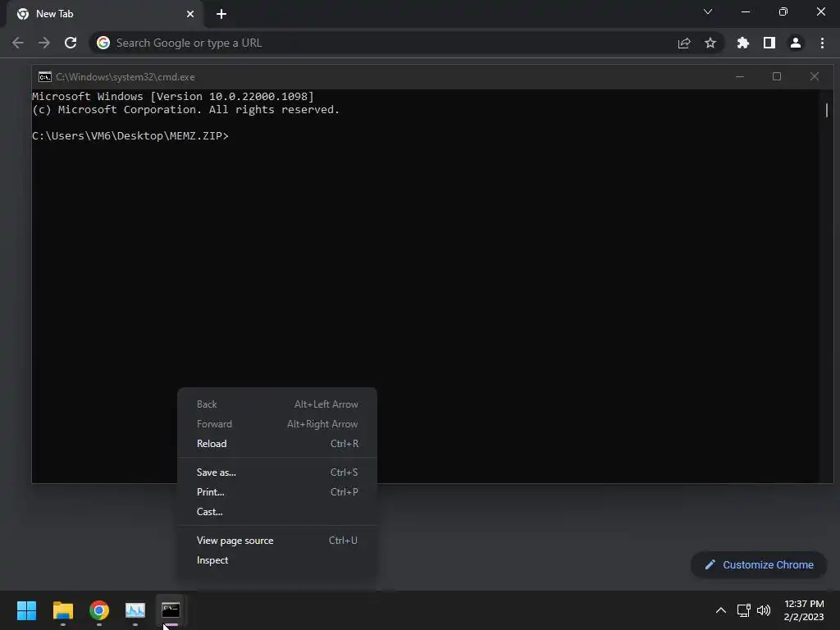Minimize the cmd.exe window

(x=740, y=76)
